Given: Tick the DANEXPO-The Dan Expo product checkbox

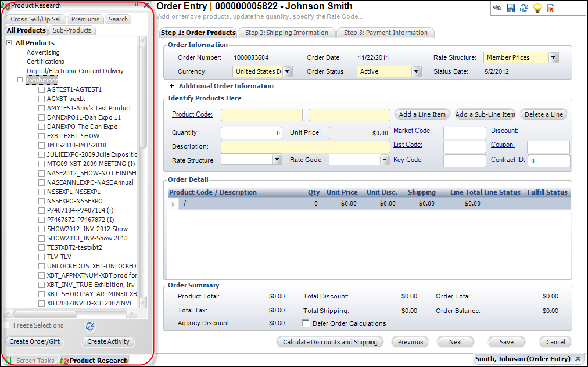Looking at the screenshot, I should [41, 127].
